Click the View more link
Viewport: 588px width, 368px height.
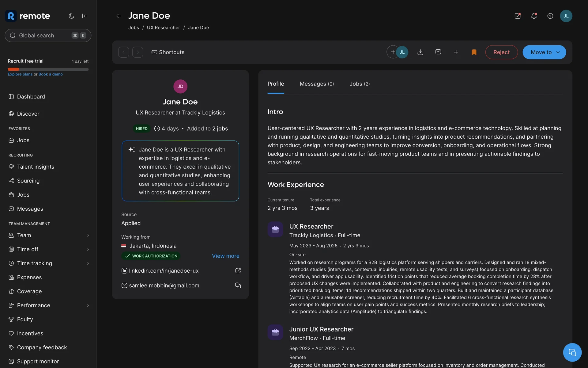click(225, 256)
